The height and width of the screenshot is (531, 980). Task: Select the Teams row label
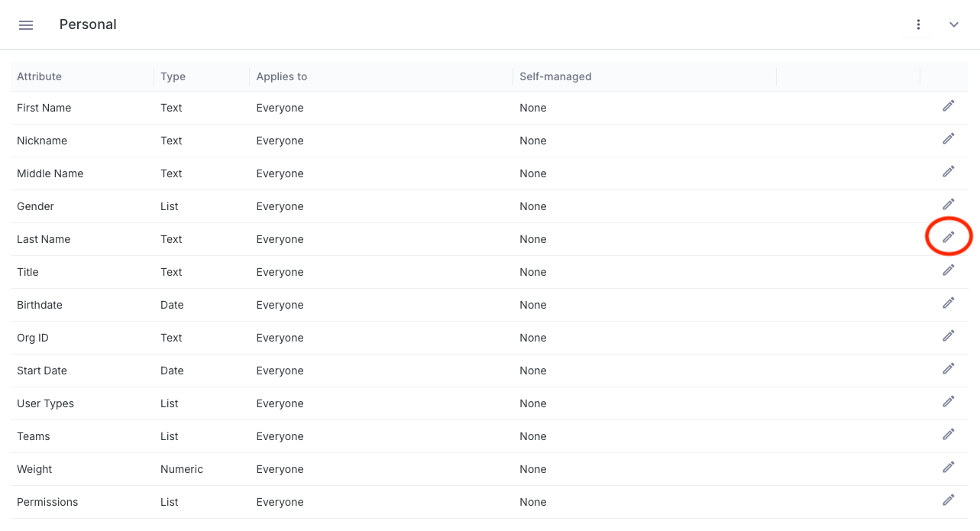tap(34, 436)
